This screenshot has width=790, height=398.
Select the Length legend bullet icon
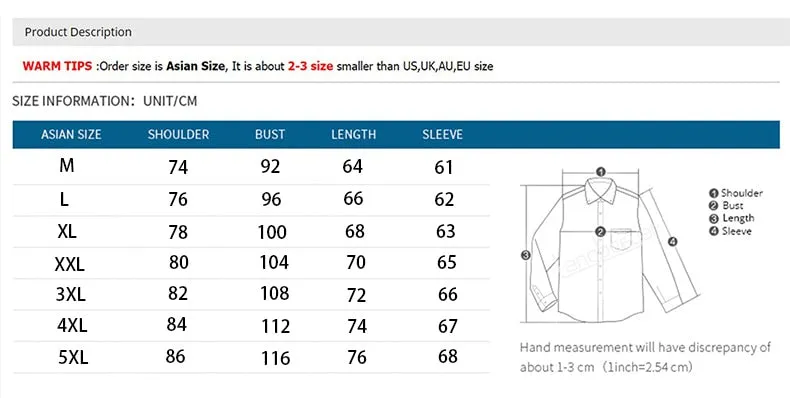tap(713, 219)
